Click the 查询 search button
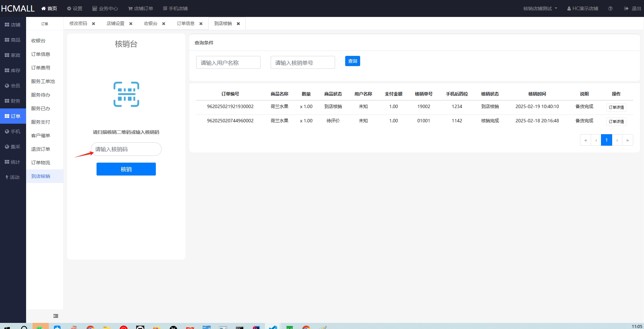 (353, 61)
